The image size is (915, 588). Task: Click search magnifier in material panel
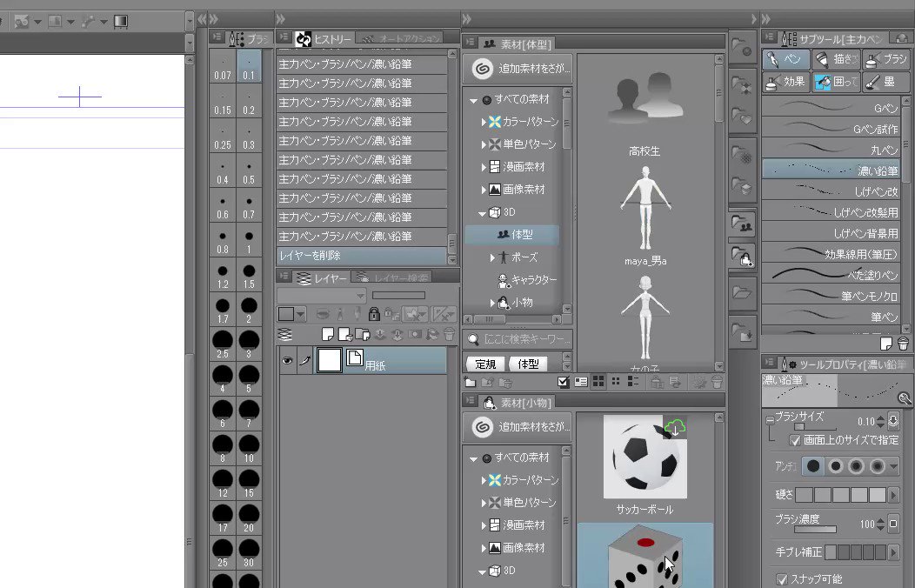(x=474, y=339)
